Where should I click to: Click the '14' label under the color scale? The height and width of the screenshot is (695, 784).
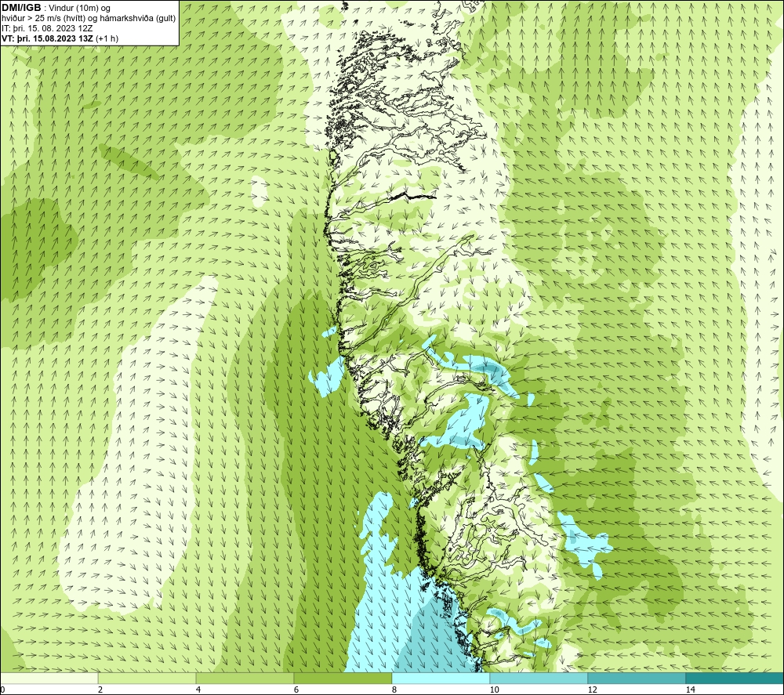click(691, 690)
